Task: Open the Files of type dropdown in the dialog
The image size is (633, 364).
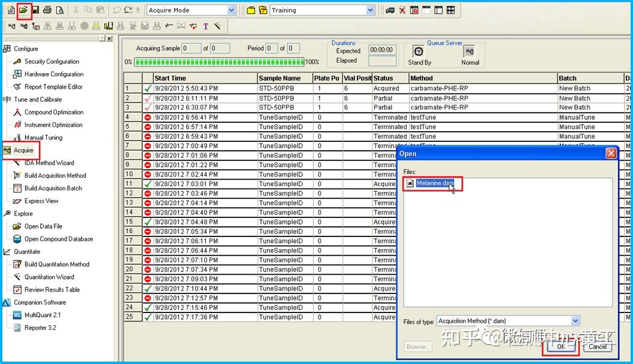Action: 575,320
